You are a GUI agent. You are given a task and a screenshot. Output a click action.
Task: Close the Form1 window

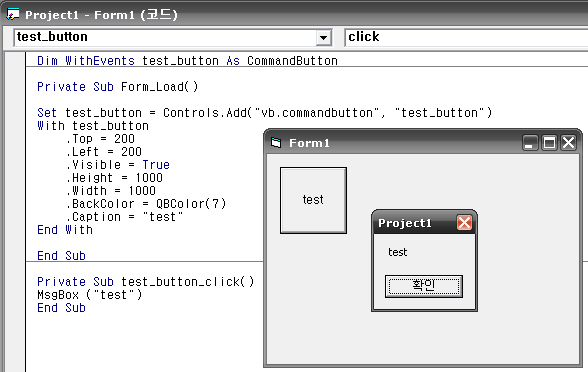[568, 143]
